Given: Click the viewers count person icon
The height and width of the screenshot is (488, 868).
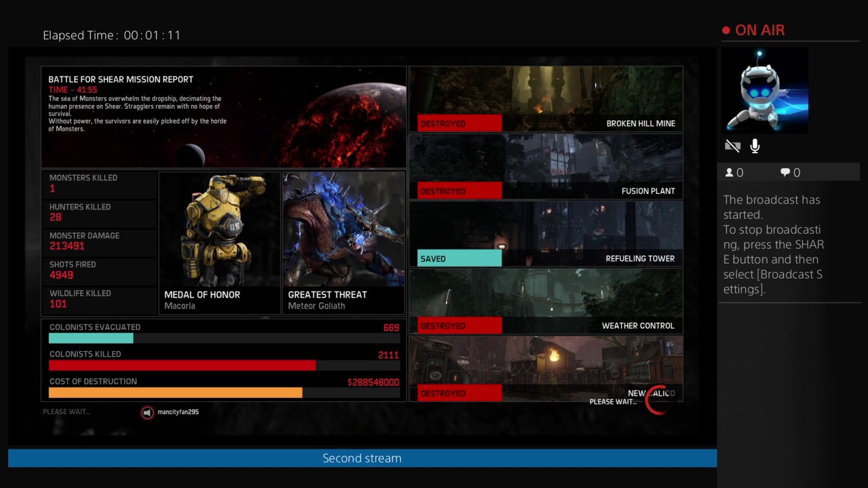Looking at the screenshot, I should (730, 173).
